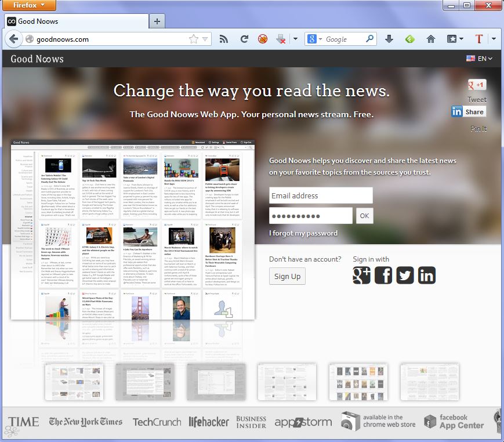Submit login with the OK button
The height and width of the screenshot is (442, 504).
click(364, 216)
